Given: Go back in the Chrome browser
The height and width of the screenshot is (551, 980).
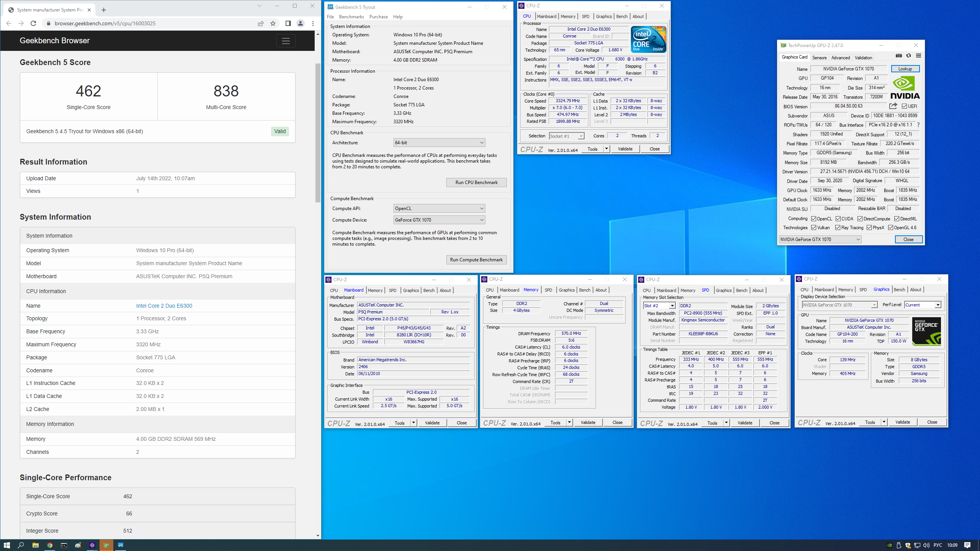Looking at the screenshot, I should point(9,23).
